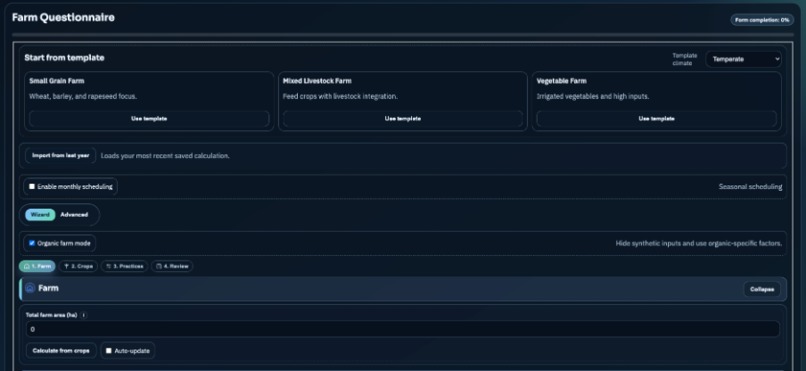Collapse the Farm section

coord(762,289)
